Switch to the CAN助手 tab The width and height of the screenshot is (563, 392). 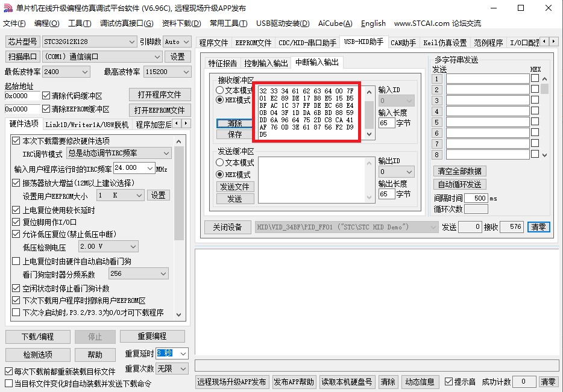tap(403, 43)
